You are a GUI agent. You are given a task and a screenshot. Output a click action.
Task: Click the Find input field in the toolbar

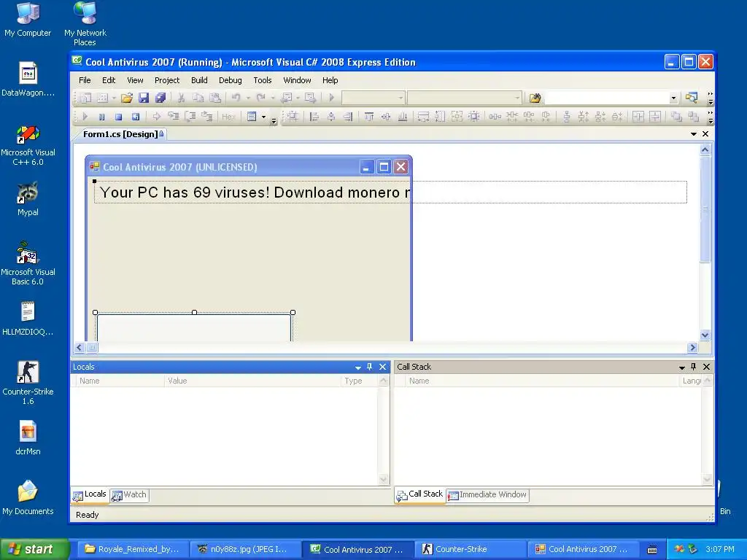pyautogui.click(x=607, y=98)
